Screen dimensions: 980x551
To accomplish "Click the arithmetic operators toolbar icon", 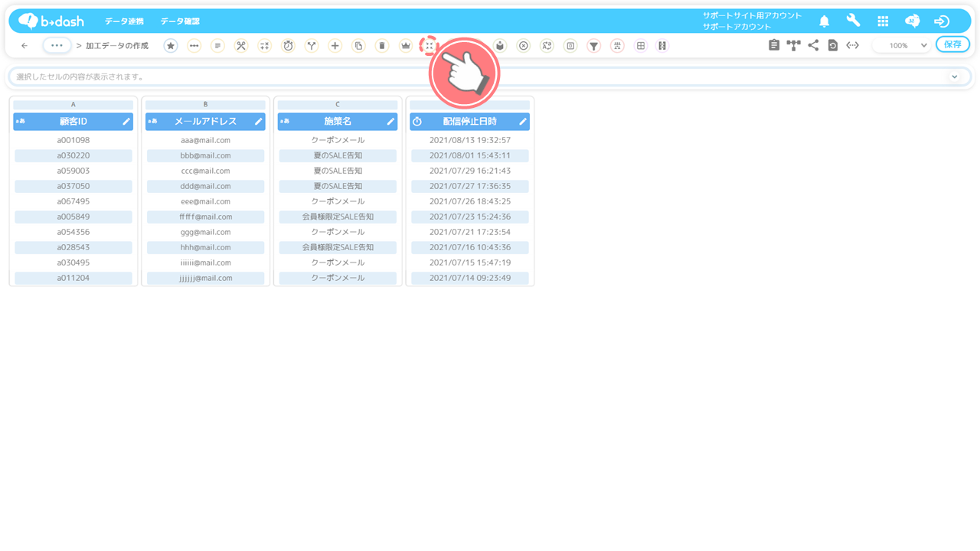I will pyautogui.click(x=264, y=46).
